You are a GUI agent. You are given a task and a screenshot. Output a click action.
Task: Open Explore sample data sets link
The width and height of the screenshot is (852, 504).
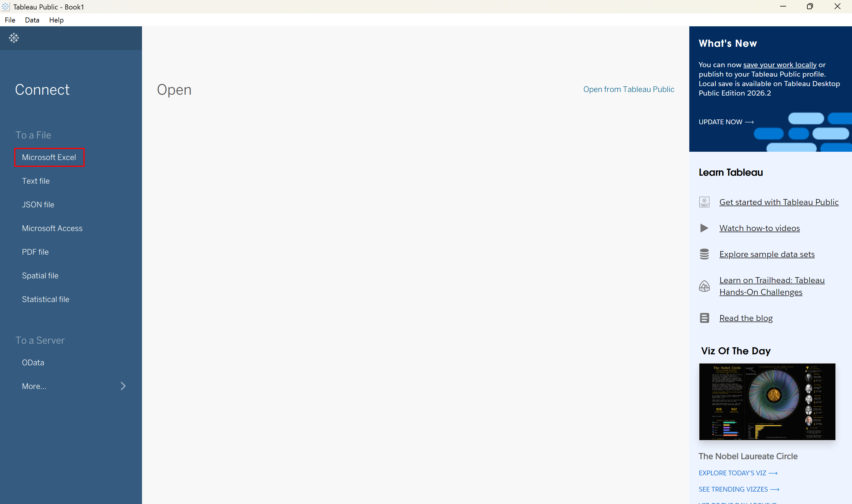767,254
